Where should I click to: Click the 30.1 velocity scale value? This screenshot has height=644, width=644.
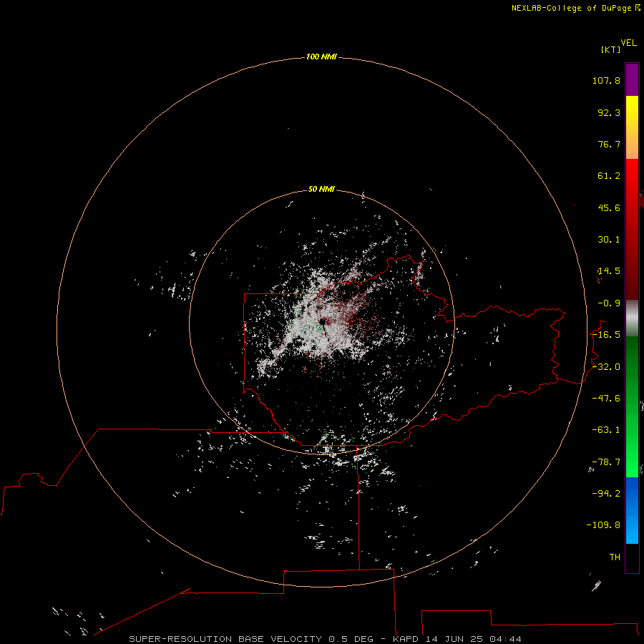click(609, 240)
